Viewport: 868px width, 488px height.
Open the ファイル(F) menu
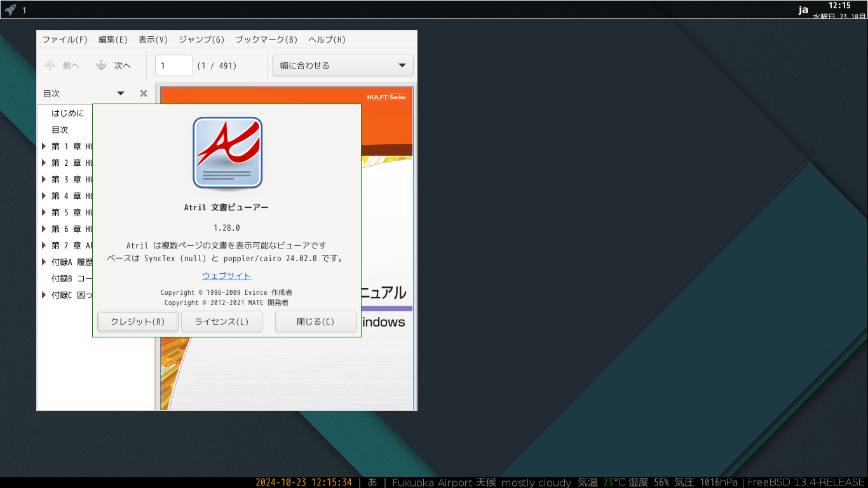pos(65,39)
